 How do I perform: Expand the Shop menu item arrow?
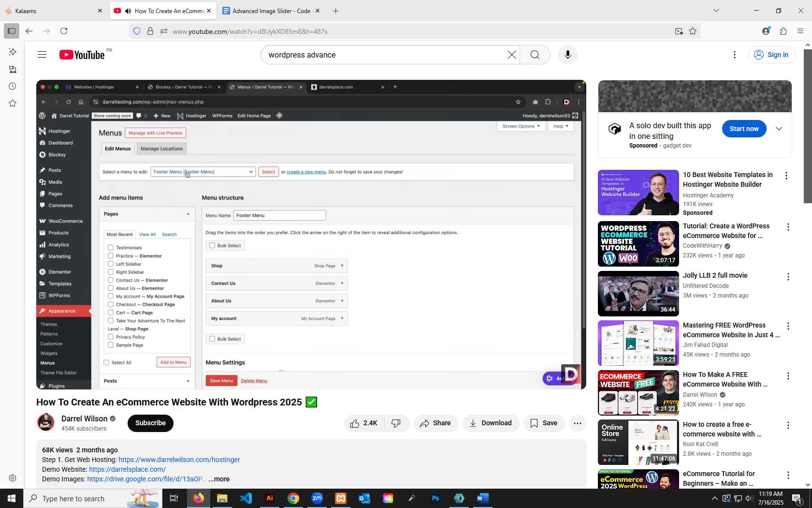tap(342, 266)
